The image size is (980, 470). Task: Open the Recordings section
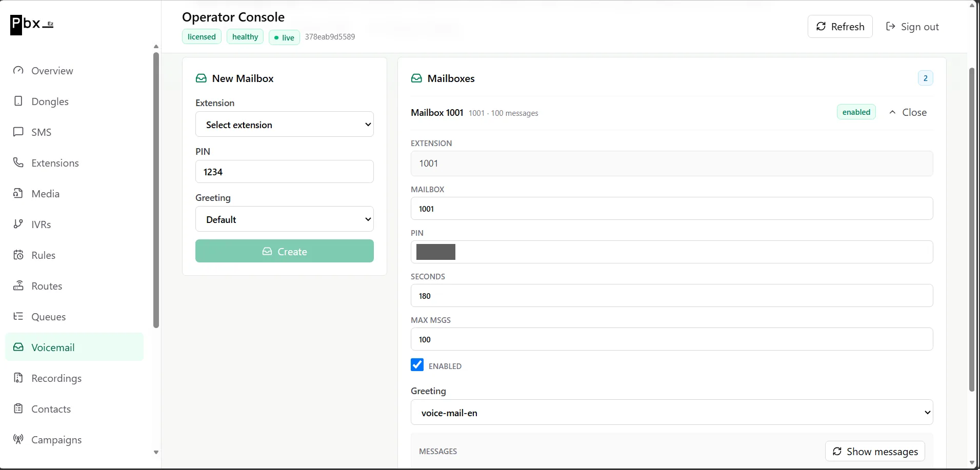coord(74,378)
